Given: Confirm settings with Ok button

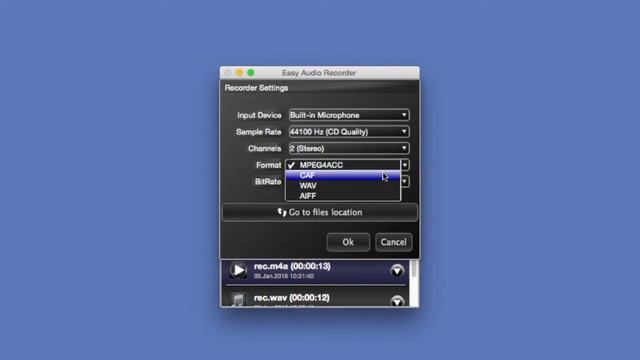Looking at the screenshot, I should [x=348, y=242].
